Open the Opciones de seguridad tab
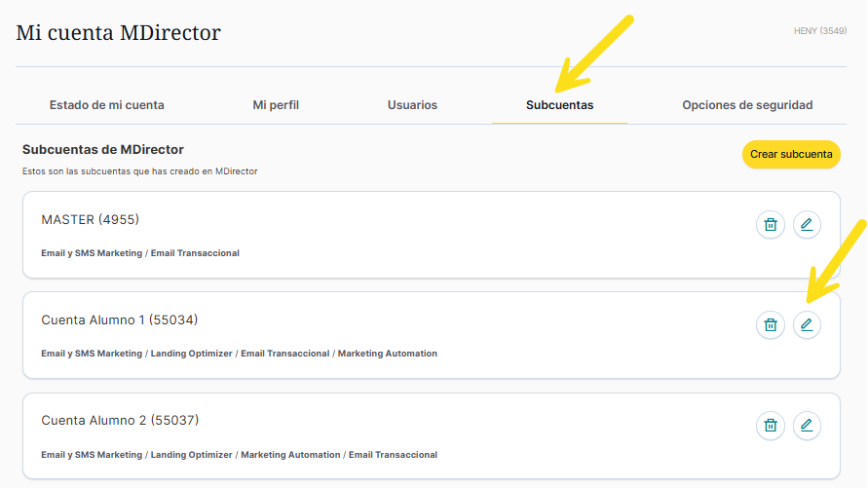This screenshot has width=868, height=488. (x=747, y=105)
